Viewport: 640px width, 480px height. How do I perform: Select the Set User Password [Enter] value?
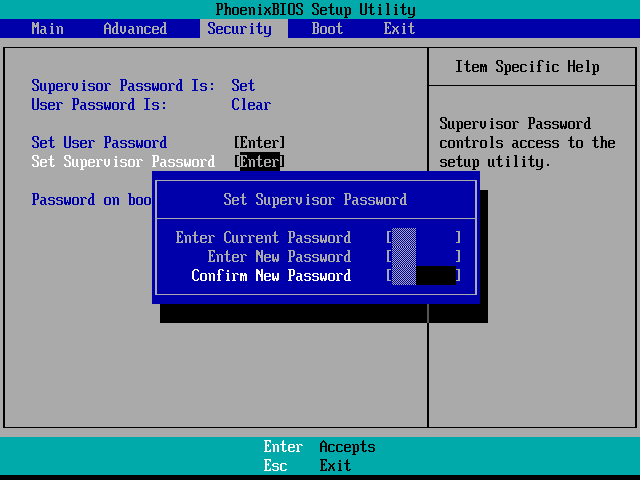260,143
